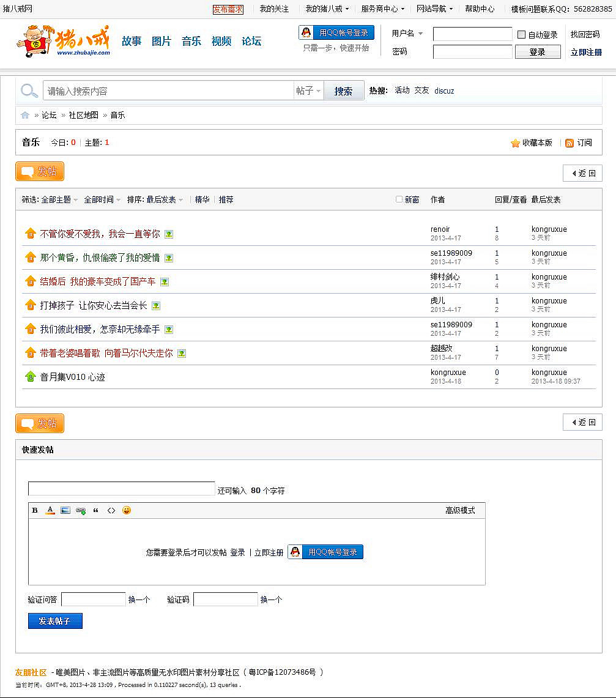616x698 pixels.
Task: Expand 我的猪八戒 dropdown
Action: [x=327, y=9]
